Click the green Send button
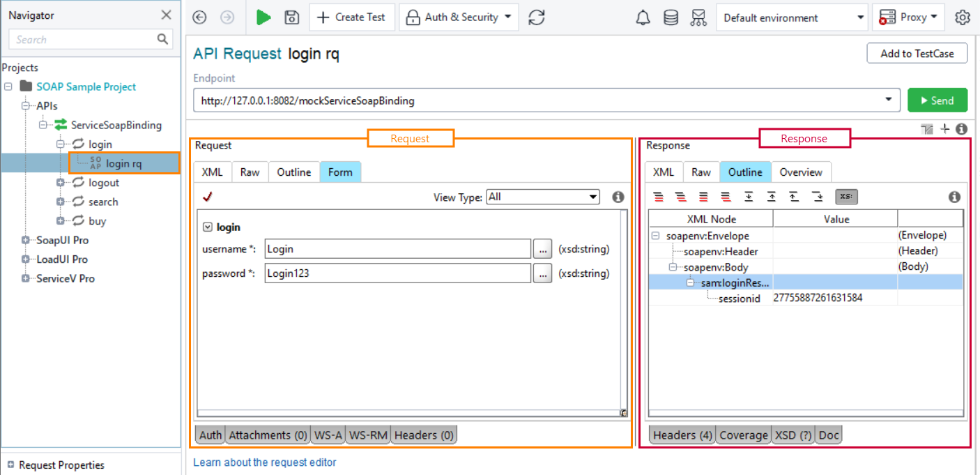Viewport: 980px width, 475px height. coord(937,100)
